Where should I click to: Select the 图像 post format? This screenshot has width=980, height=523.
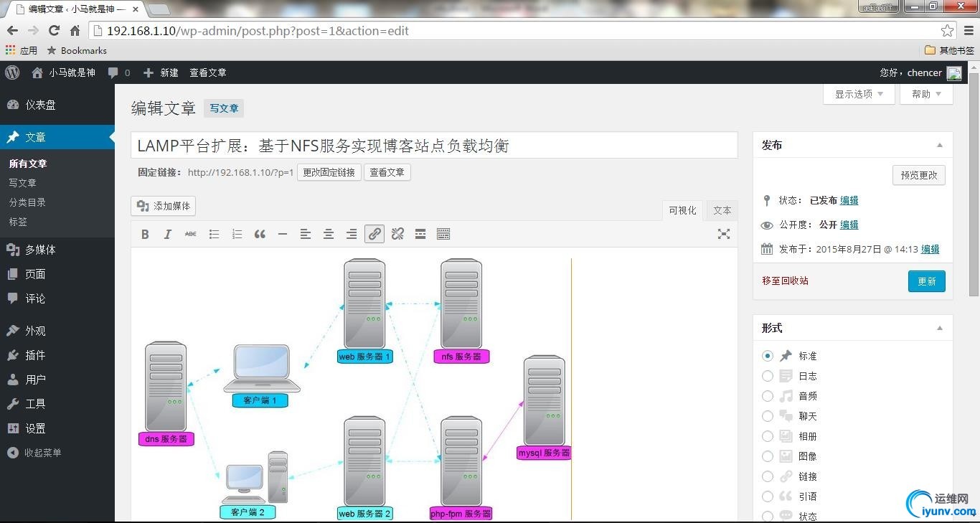point(768,456)
